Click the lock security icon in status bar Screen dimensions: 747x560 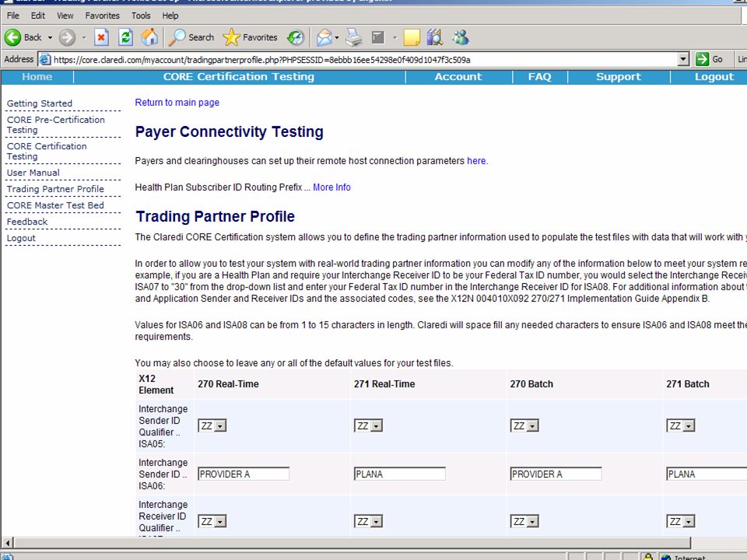[647, 556]
